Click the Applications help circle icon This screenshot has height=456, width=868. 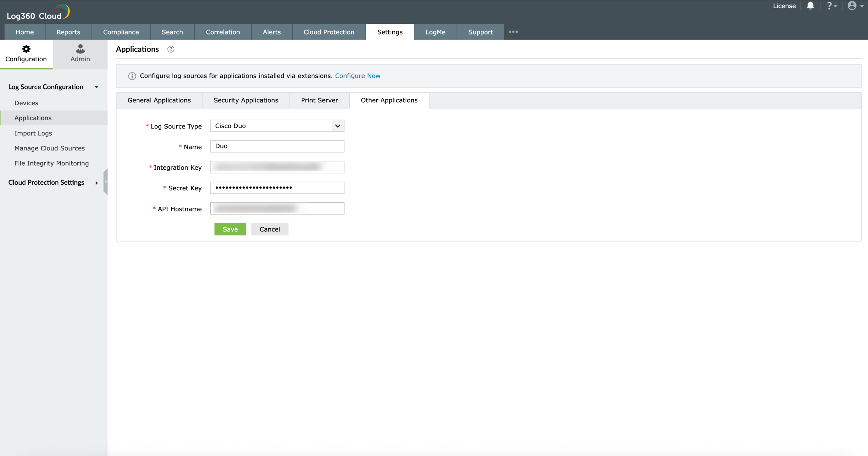tap(171, 49)
